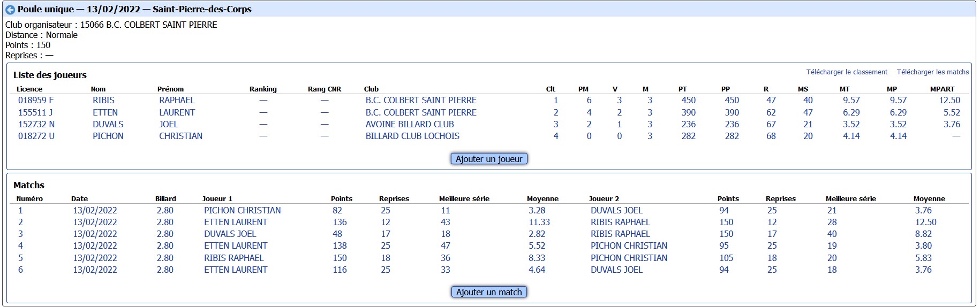
Task: Click Joueur 1 points 116 in match 6
Action: [x=340, y=270]
